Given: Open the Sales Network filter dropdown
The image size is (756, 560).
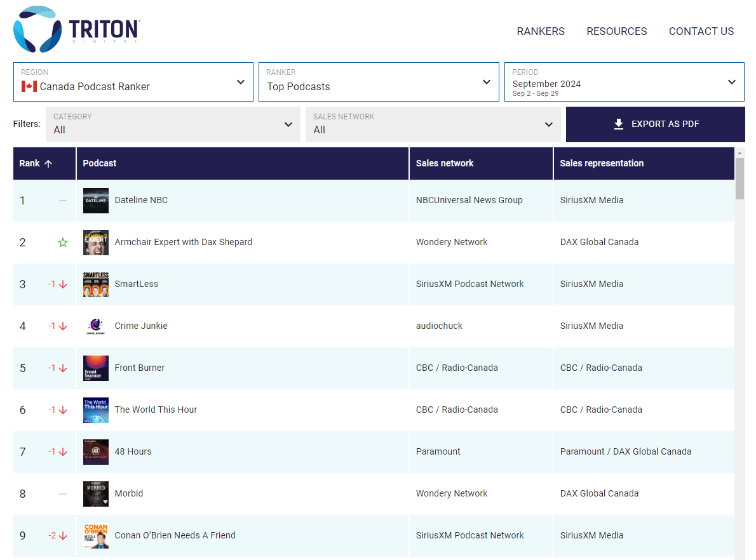Looking at the screenshot, I should [x=549, y=124].
